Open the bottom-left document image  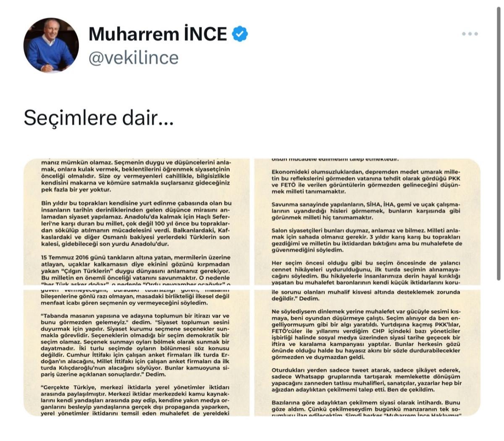click(x=136, y=352)
